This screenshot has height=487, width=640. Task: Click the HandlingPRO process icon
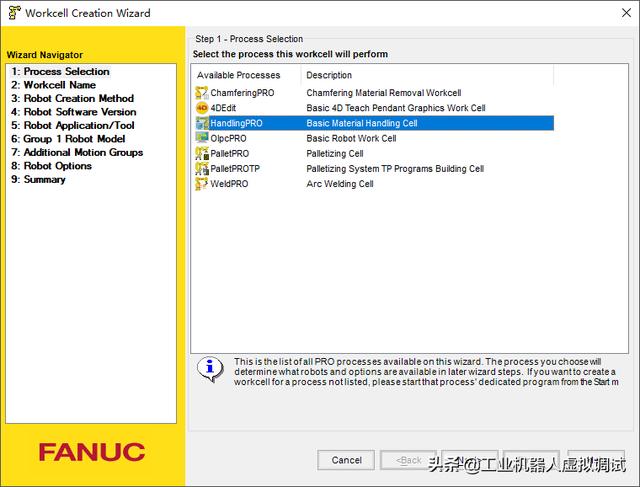pyautogui.click(x=202, y=123)
